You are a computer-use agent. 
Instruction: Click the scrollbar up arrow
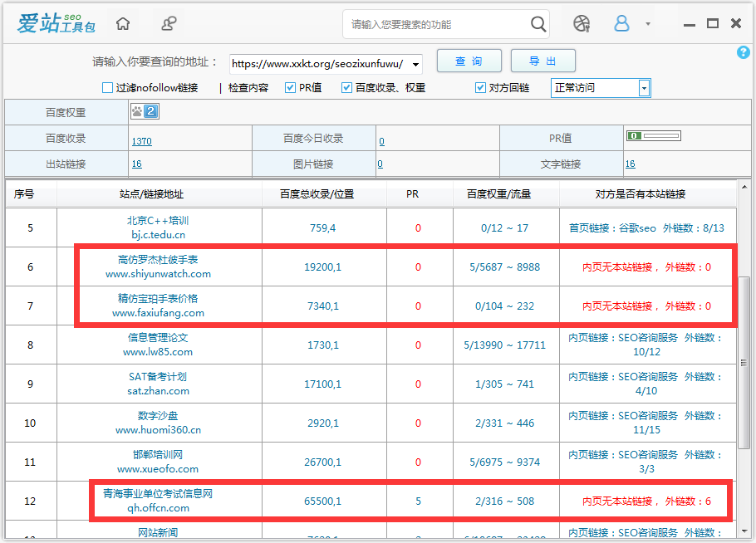[744, 187]
